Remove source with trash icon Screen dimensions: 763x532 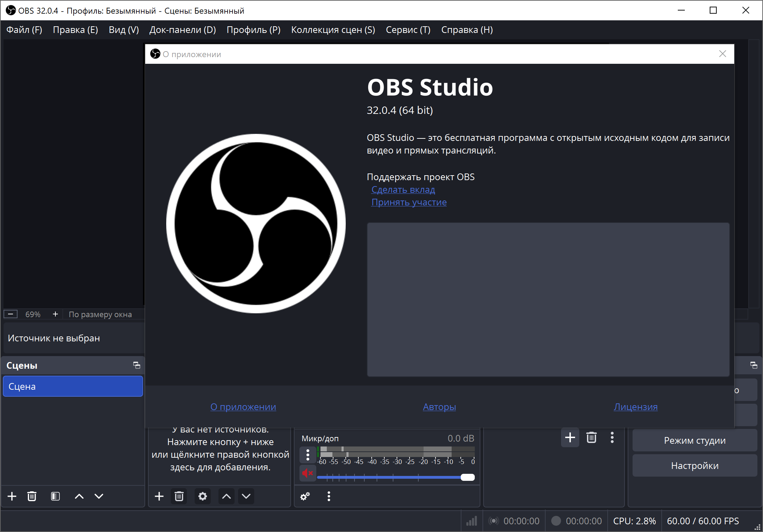pyautogui.click(x=179, y=496)
